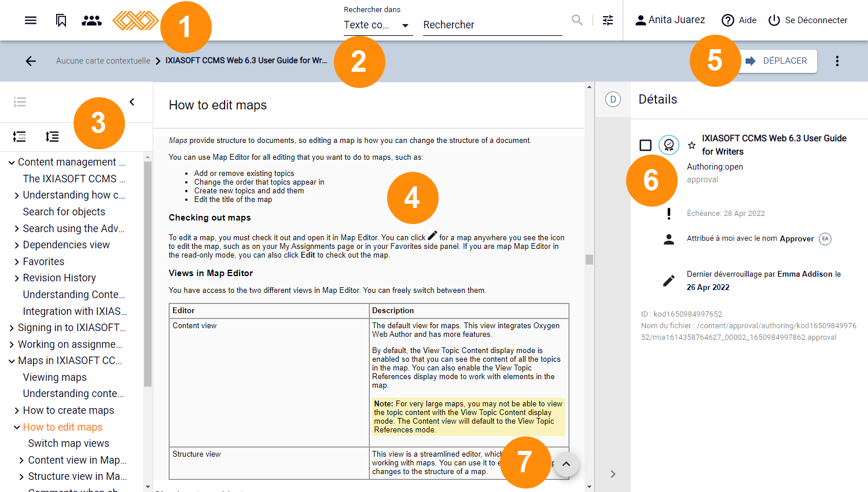Image resolution: width=868 pixels, height=492 pixels.
Task: Collapse How to edit maps node
Action: click(17, 427)
